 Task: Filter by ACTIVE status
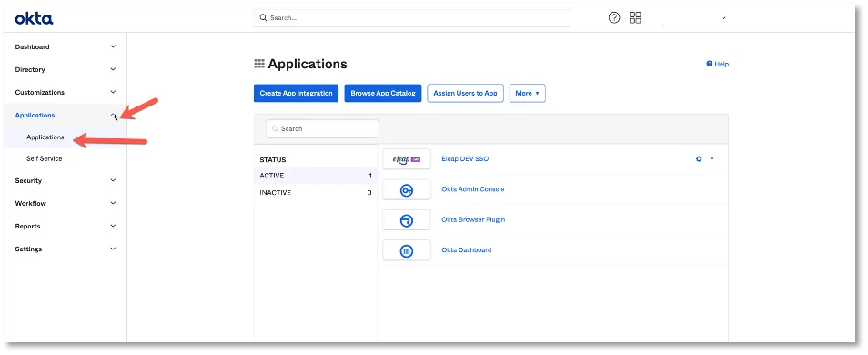(316, 176)
